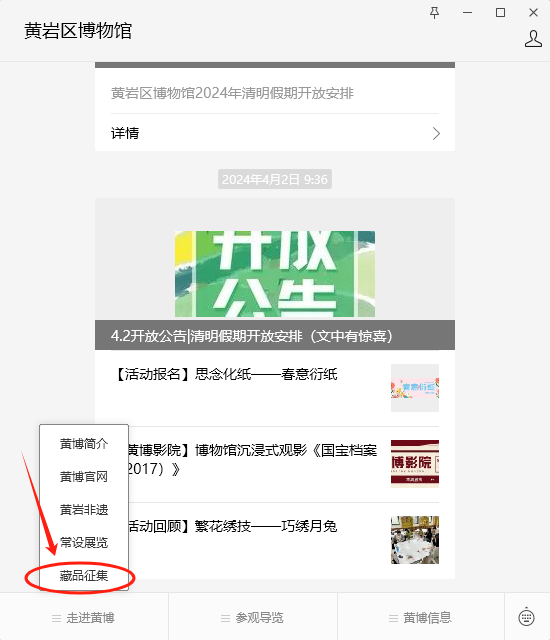Maximize the chat window
Viewport: 550px width, 640px height.
(500, 13)
